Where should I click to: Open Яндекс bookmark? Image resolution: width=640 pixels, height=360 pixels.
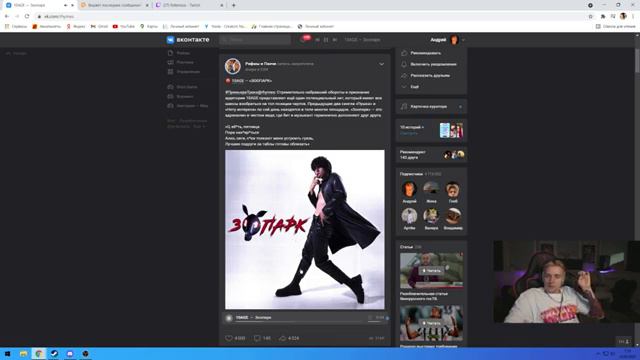click(x=76, y=27)
